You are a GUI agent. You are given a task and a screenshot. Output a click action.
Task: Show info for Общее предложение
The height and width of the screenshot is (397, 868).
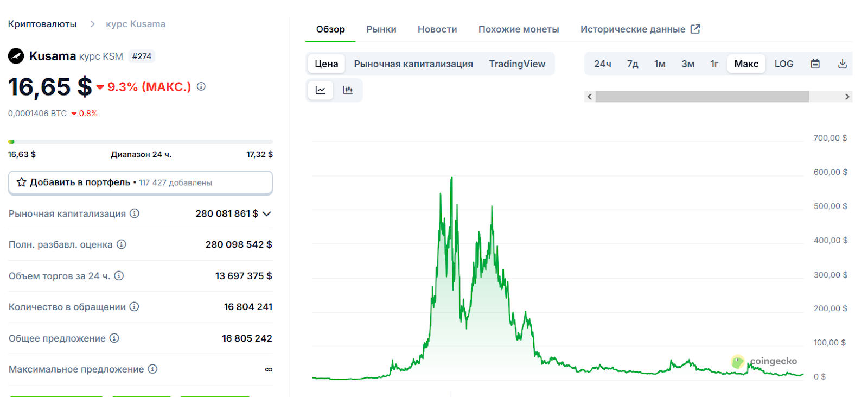[114, 338]
